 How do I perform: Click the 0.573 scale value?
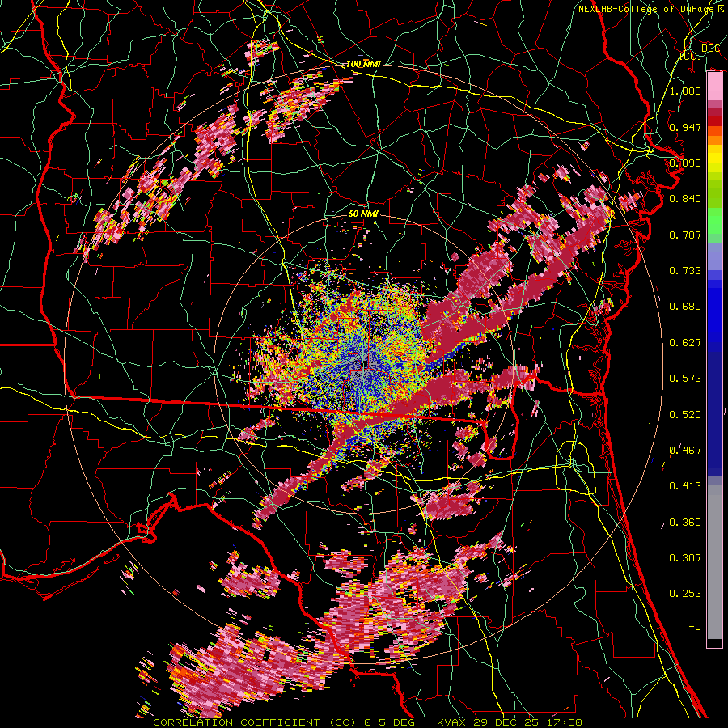point(685,379)
